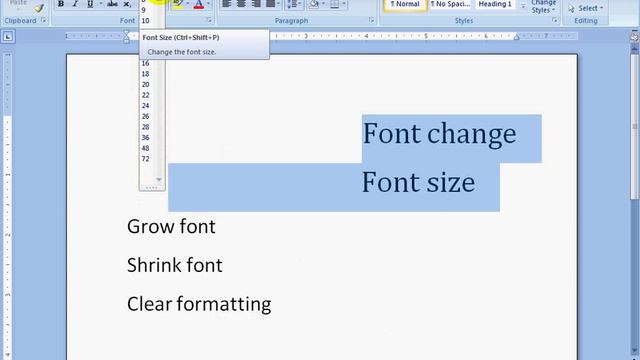Align text left

click(227, 4)
